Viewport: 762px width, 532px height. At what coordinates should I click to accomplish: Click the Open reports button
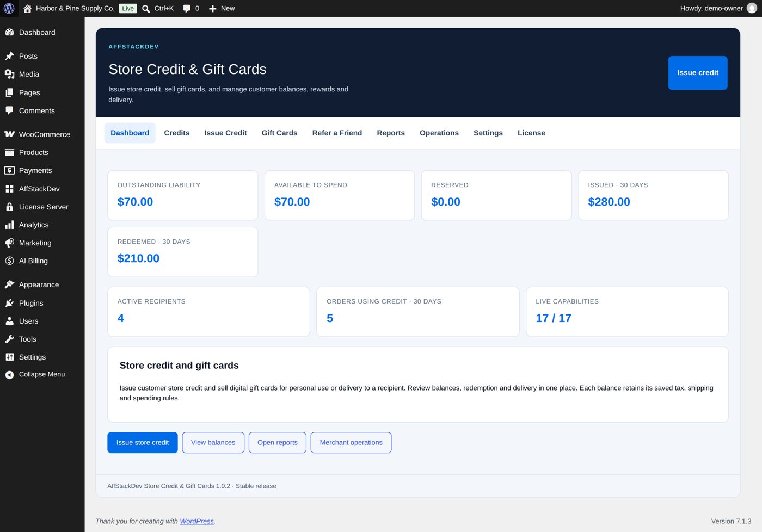[278, 442]
